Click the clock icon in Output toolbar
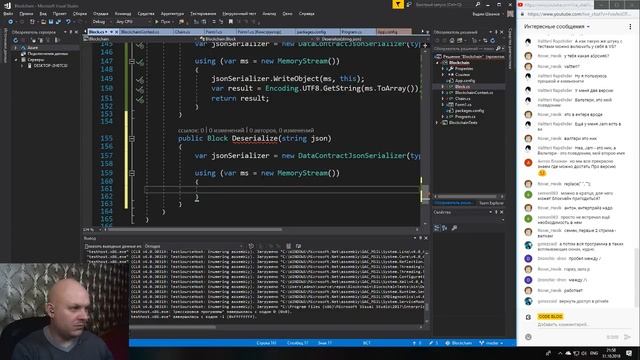Viewport: 640px width, 360px height. pyautogui.click(x=251, y=246)
